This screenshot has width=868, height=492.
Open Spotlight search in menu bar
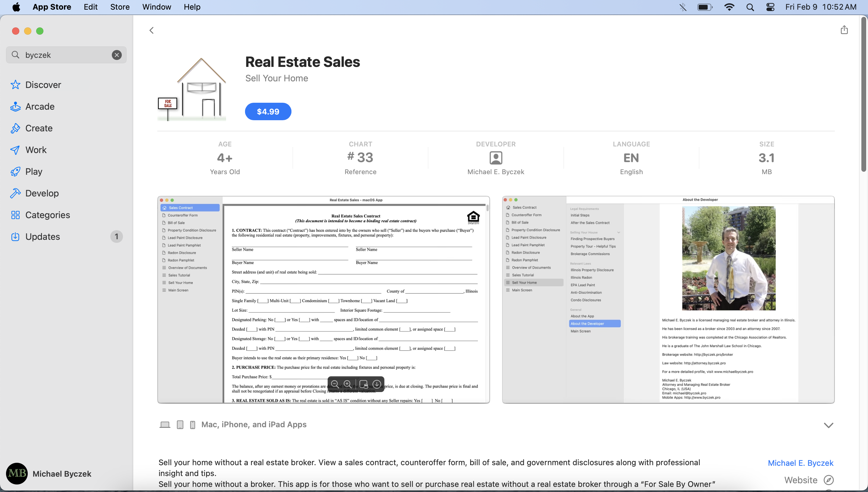750,7
